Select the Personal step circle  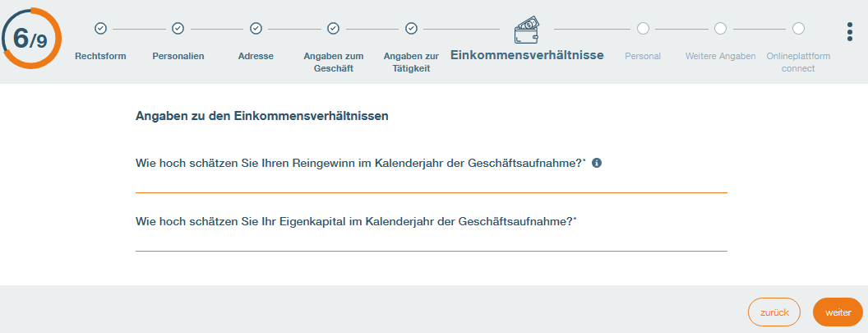[x=643, y=29]
